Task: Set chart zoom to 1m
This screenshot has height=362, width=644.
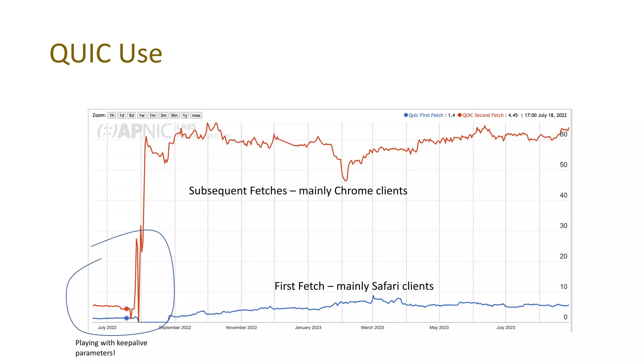Action: [153, 115]
